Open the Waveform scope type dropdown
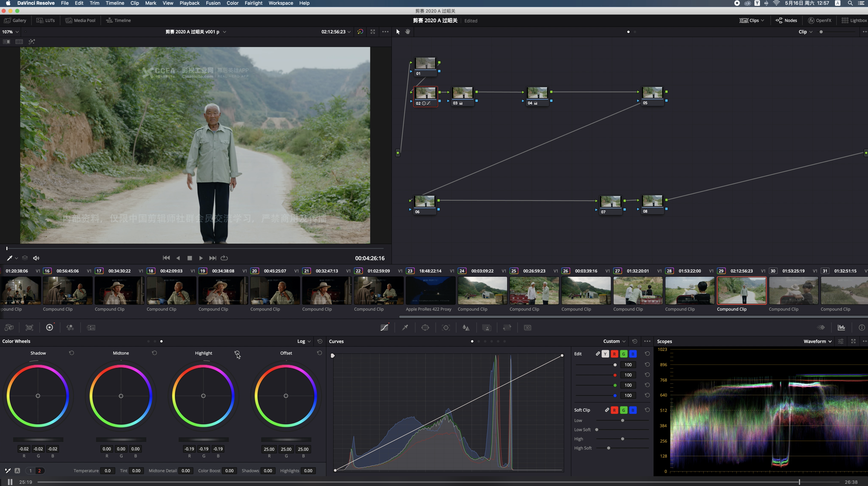This screenshot has height=486, width=868. tap(817, 341)
